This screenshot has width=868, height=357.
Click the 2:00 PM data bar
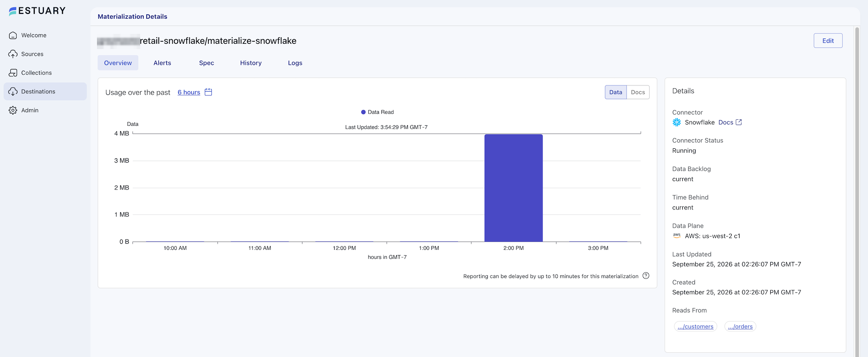(x=513, y=188)
